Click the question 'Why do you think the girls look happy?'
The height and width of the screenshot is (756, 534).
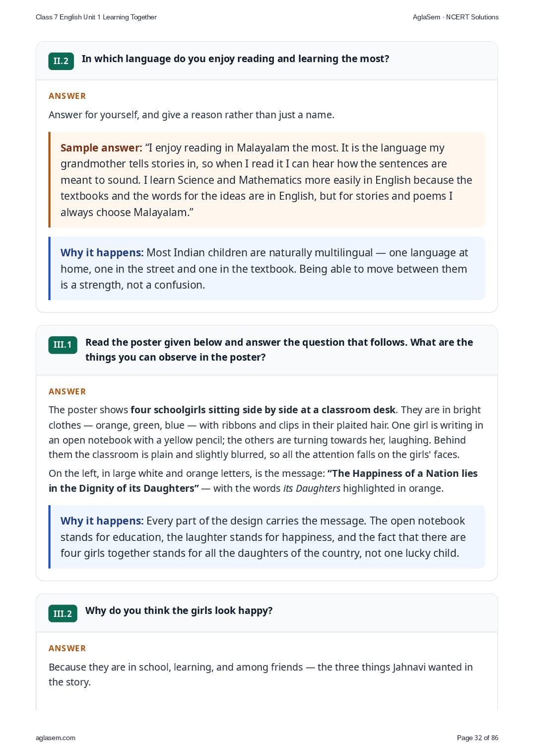click(179, 610)
